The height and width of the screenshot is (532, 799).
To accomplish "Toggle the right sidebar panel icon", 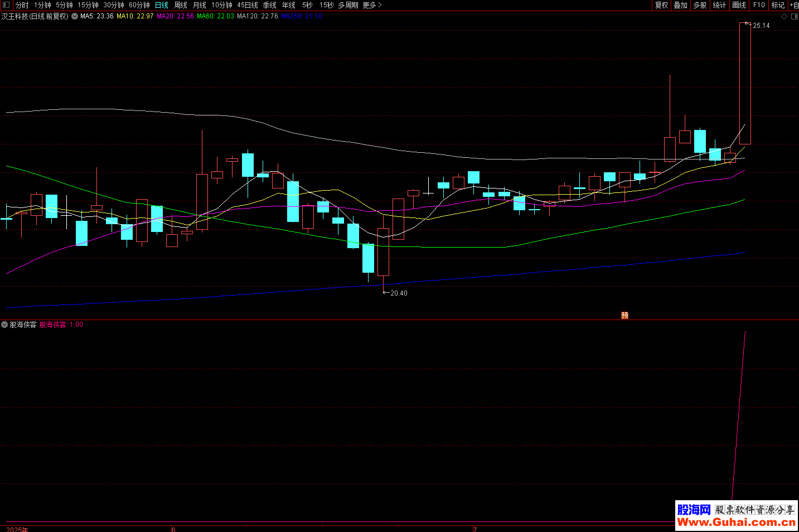I will click(794, 17).
